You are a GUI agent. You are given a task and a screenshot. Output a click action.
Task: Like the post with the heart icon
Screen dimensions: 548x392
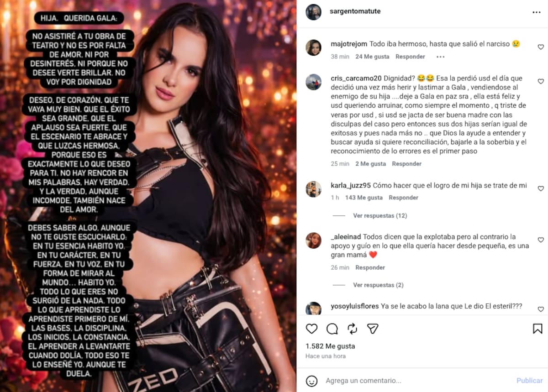311,329
